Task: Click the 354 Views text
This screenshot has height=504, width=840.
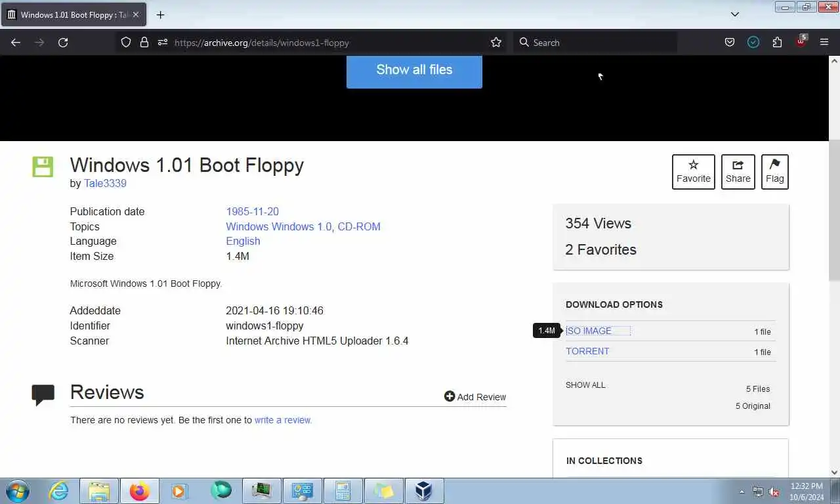Action: tap(598, 224)
